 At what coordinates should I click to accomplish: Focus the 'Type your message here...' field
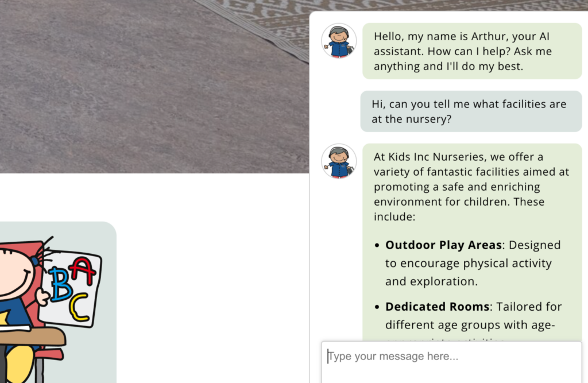pyautogui.click(x=451, y=362)
